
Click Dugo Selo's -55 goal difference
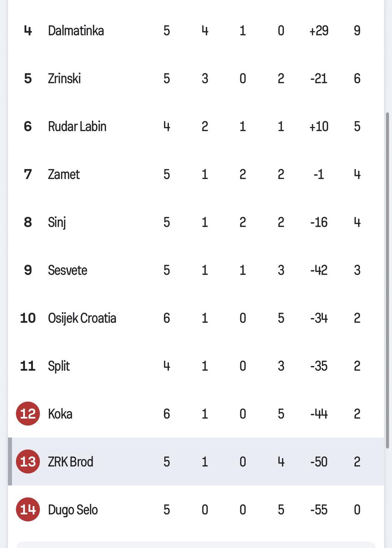(319, 510)
